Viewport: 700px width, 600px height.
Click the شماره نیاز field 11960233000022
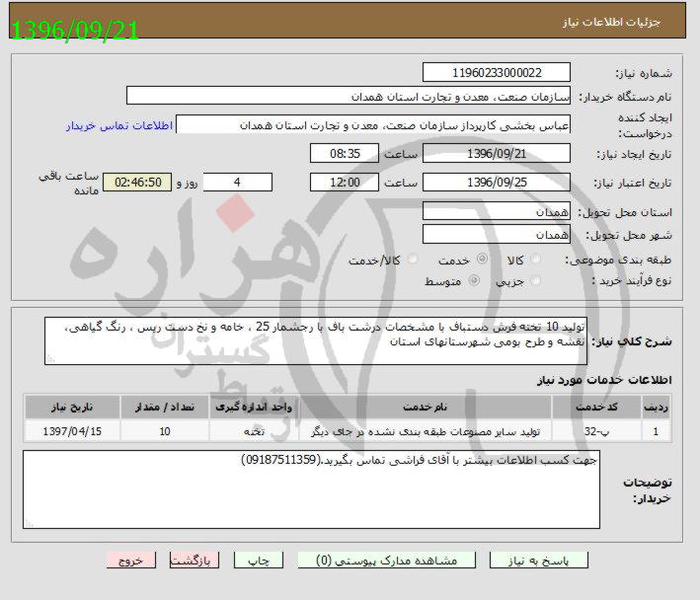pyautogui.click(x=497, y=72)
